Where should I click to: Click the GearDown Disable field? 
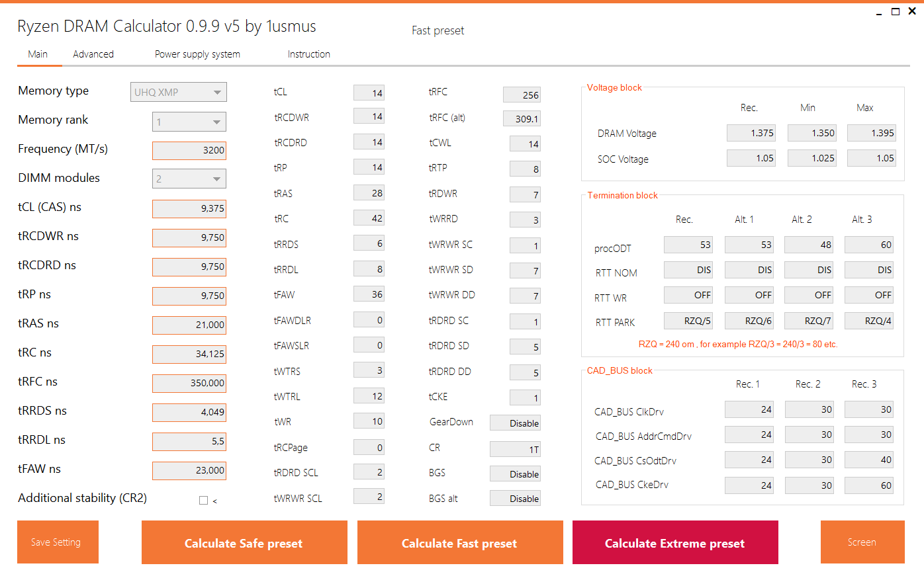click(515, 423)
